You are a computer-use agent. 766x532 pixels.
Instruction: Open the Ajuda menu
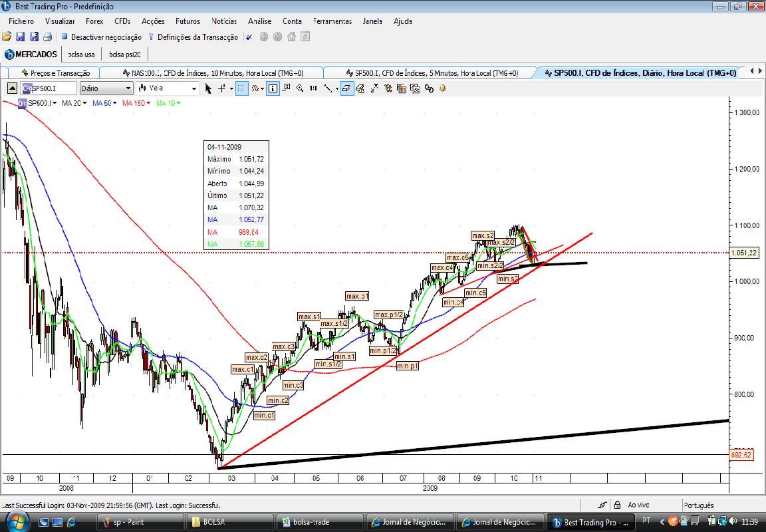pyautogui.click(x=402, y=21)
